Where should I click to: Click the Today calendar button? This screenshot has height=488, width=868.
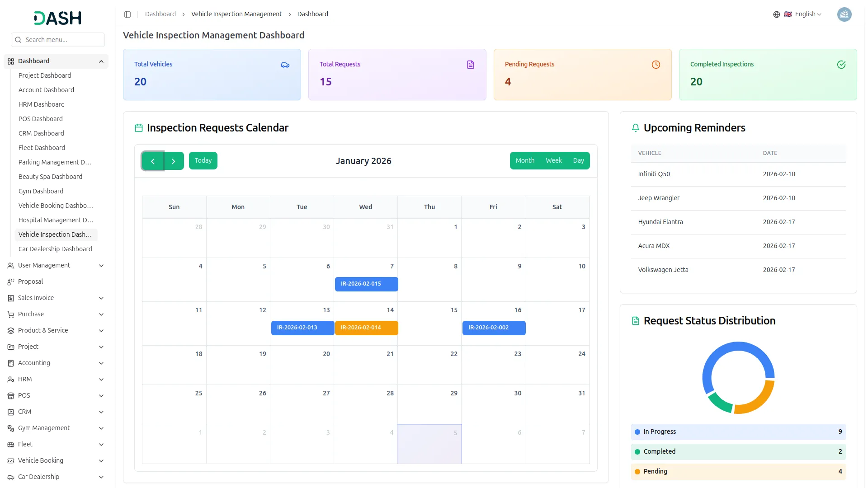click(x=203, y=161)
